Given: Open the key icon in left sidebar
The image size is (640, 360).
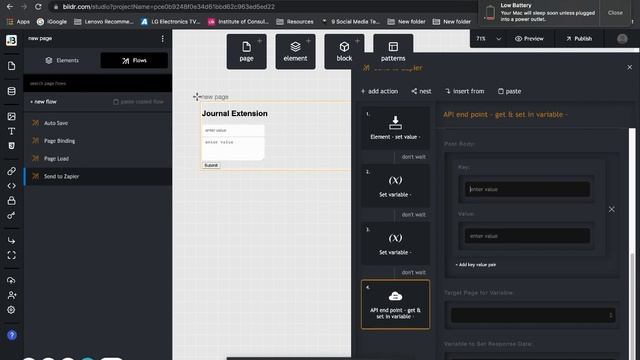Looking at the screenshot, I should 11,215.
